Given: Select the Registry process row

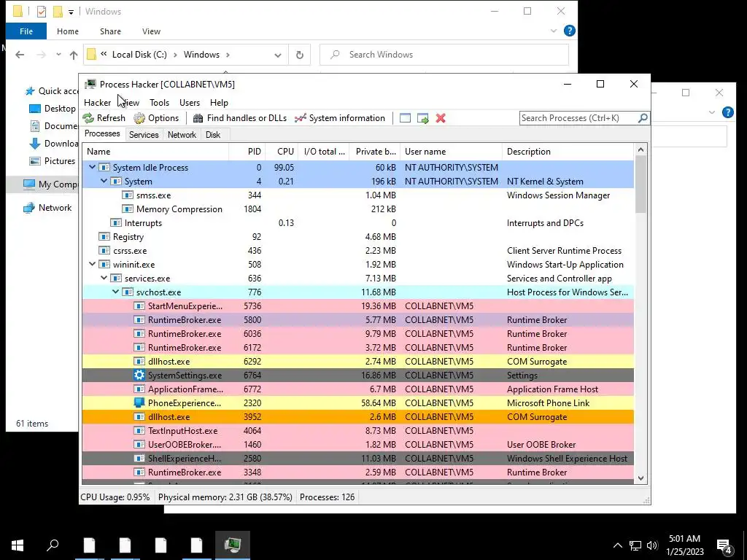Looking at the screenshot, I should pos(358,237).
